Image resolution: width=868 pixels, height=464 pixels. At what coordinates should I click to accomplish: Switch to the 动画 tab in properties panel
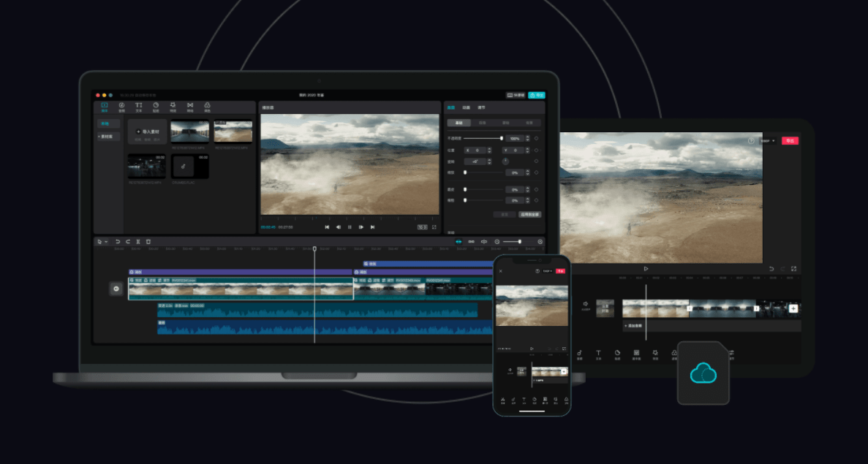click(466, 107)
